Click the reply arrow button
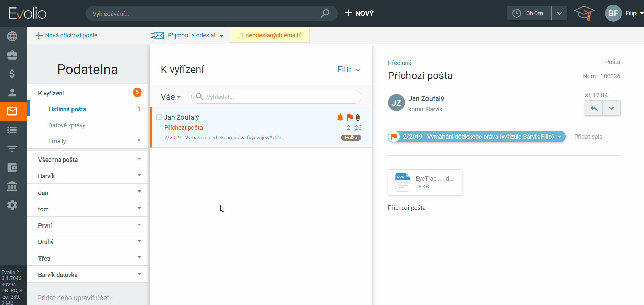 tap(594, 108)
